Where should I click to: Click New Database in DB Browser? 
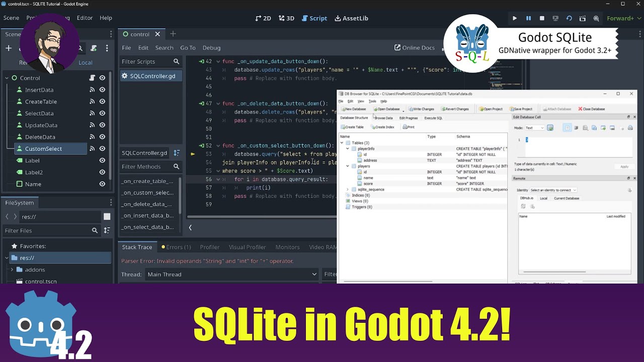tap(354, 109)
